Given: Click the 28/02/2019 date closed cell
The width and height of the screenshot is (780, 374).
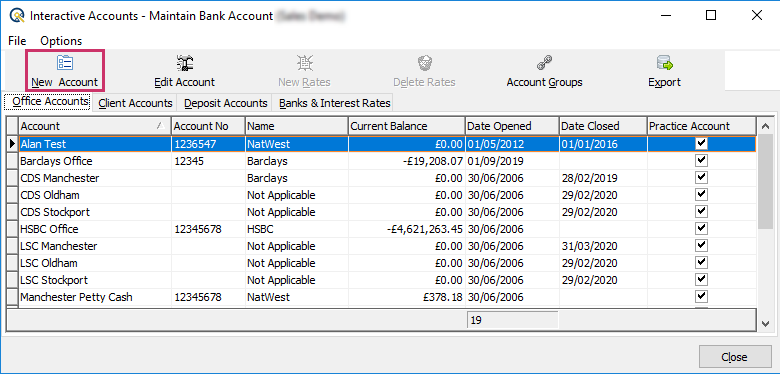Looking at the screenshot, I should (603, 178).
